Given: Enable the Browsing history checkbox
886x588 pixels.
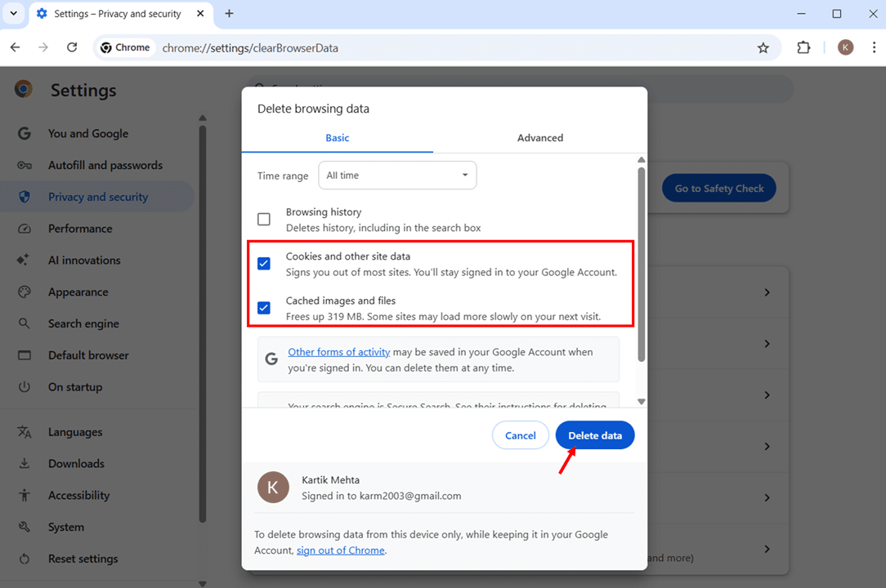Looking at the screenshot, I should pos(264,219).
